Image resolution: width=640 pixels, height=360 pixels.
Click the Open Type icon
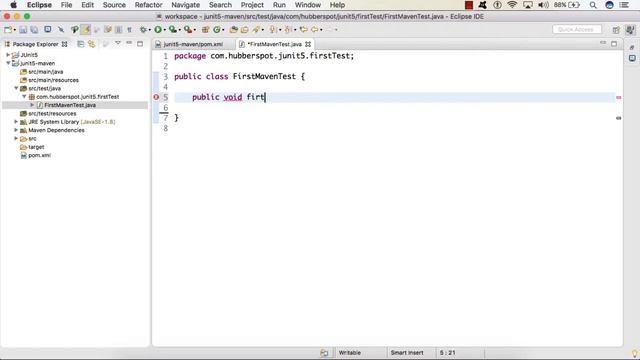point(233,29)
